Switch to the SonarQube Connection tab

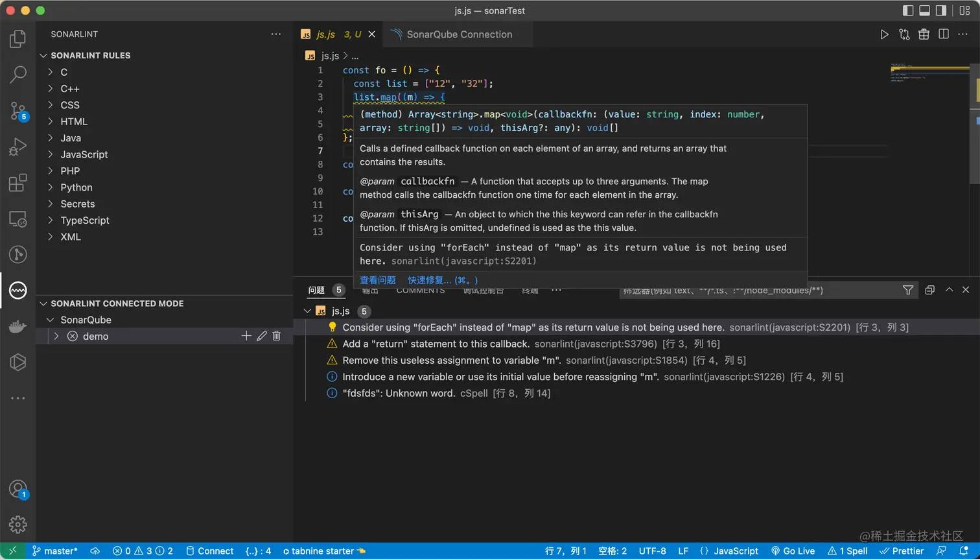(459, 34)
